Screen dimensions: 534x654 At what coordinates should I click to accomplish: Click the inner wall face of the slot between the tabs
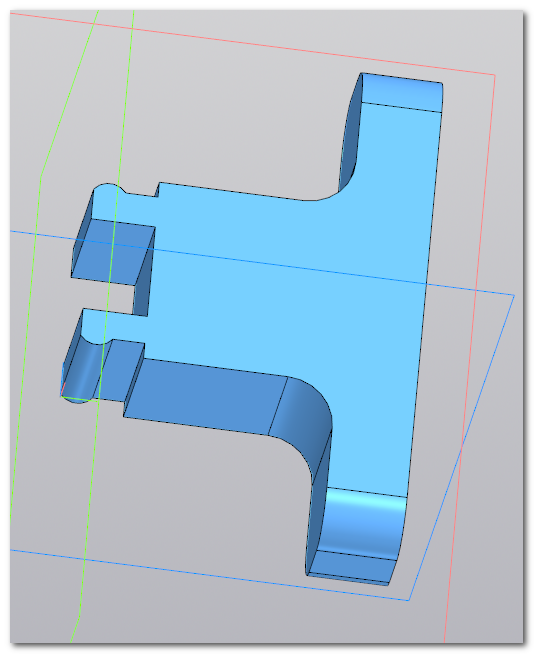pyautogui.click(x=143, y=271)
